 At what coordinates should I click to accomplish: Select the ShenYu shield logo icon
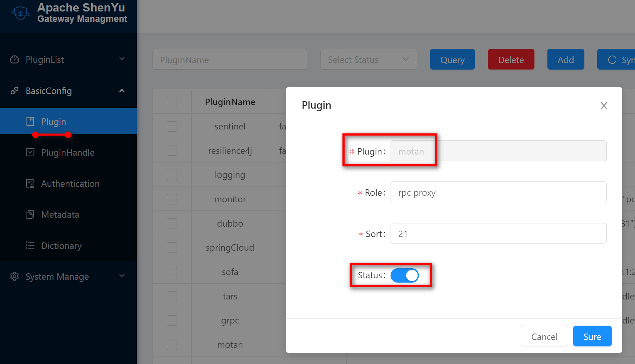pyautogui.click(x=20, y=13)
